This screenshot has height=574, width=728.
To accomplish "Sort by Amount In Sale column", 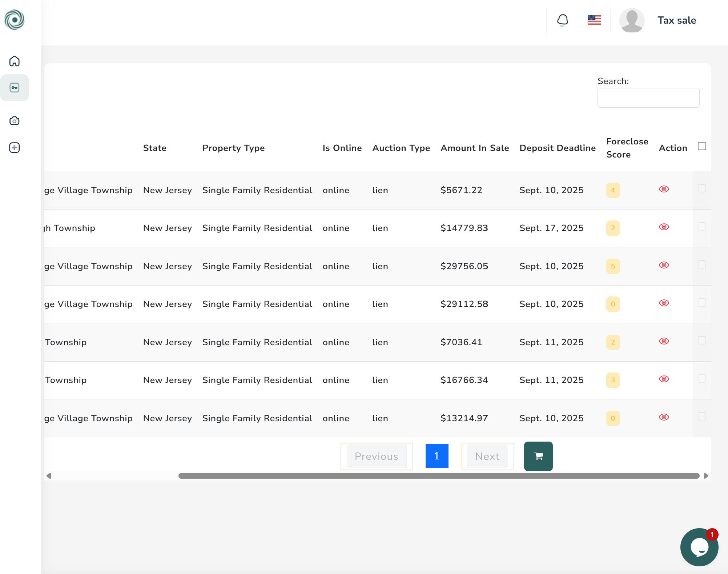I will (x=474, y=148).
